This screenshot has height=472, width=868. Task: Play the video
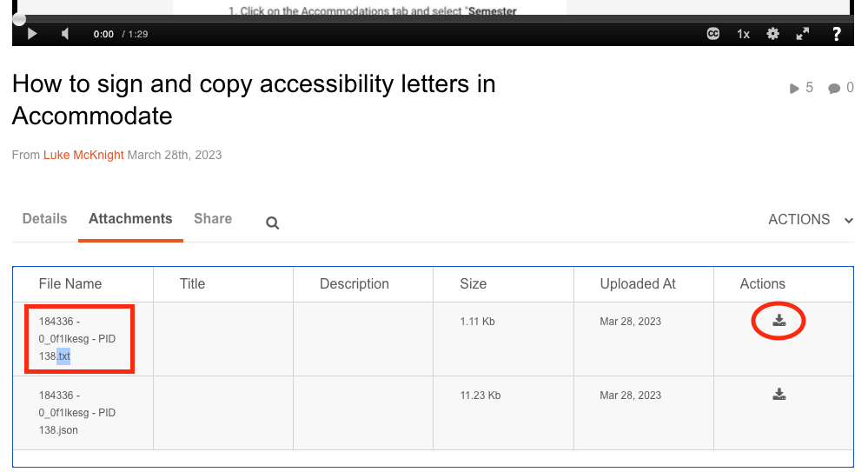click(x=32, y=34)
